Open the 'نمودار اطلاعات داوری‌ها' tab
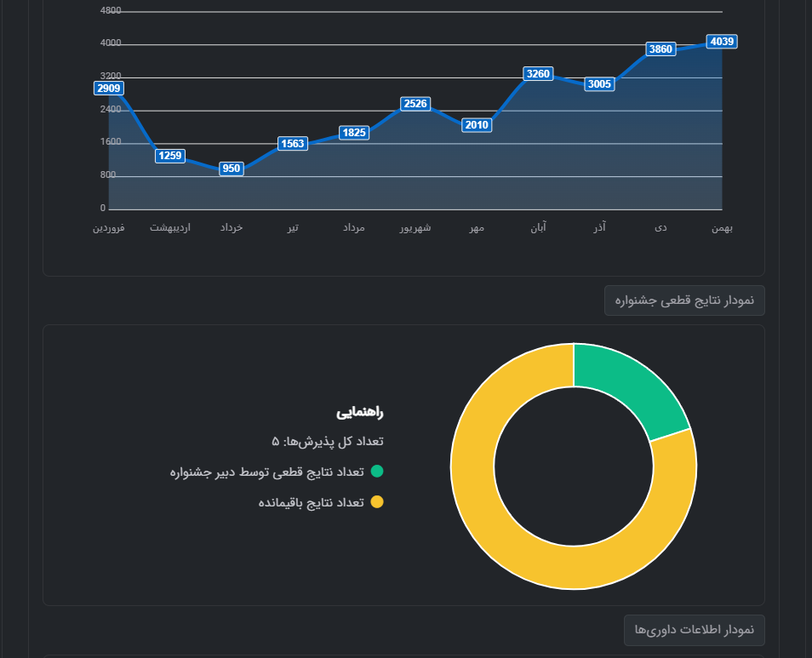This screenshot has width=812, height=658. [x=694, y=630]
